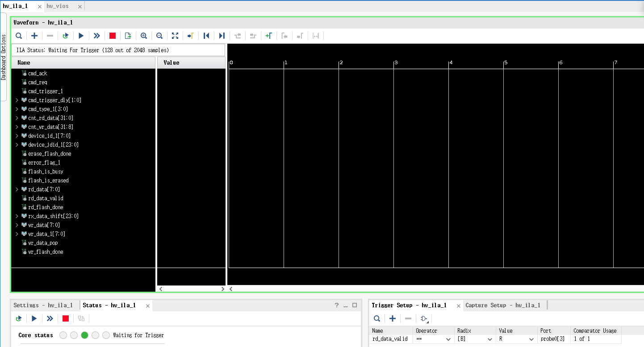
Task: Open the Operator dropdown for rd_data_valid
Action: point(448,339)
